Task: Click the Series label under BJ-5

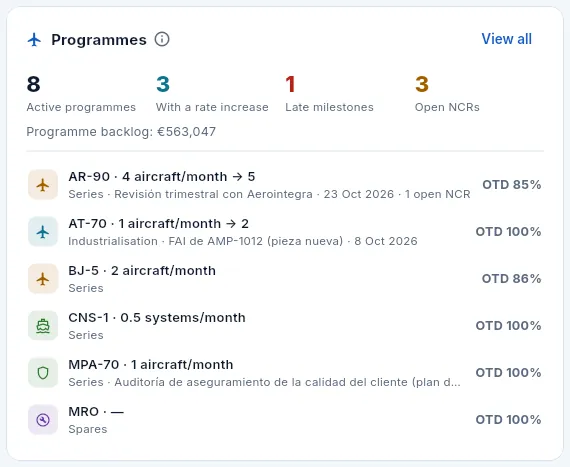Action: [x=86, y=288]
